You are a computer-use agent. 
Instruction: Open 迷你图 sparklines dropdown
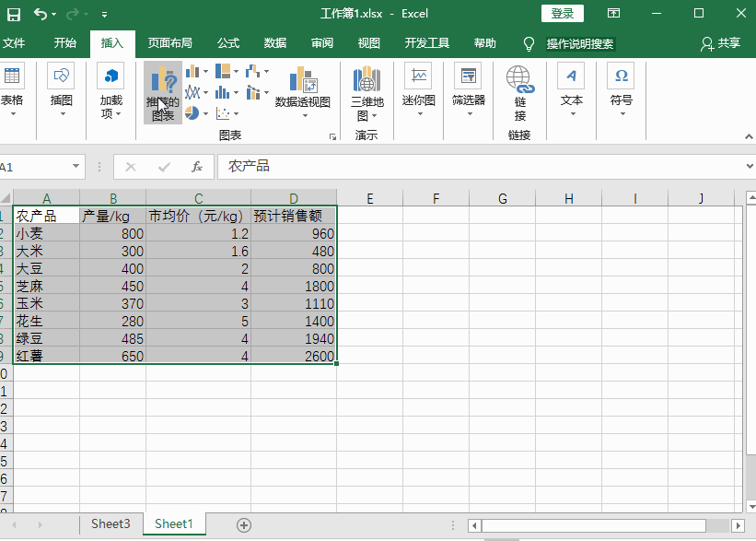(x=418, y=90)
